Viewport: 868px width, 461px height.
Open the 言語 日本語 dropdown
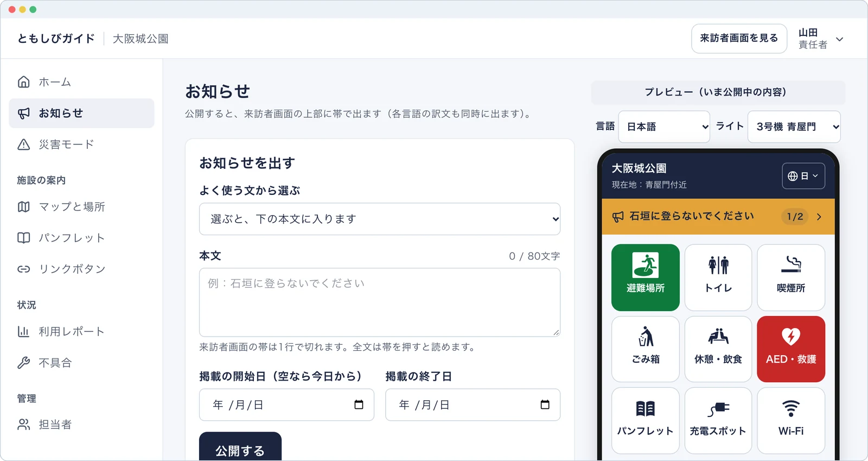pyautogui.click(x=664, y=127)
